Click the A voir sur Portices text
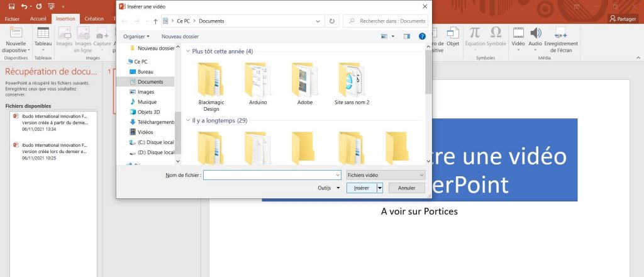The width and height of the screenshot is (644, 277). tap(419, 212)
